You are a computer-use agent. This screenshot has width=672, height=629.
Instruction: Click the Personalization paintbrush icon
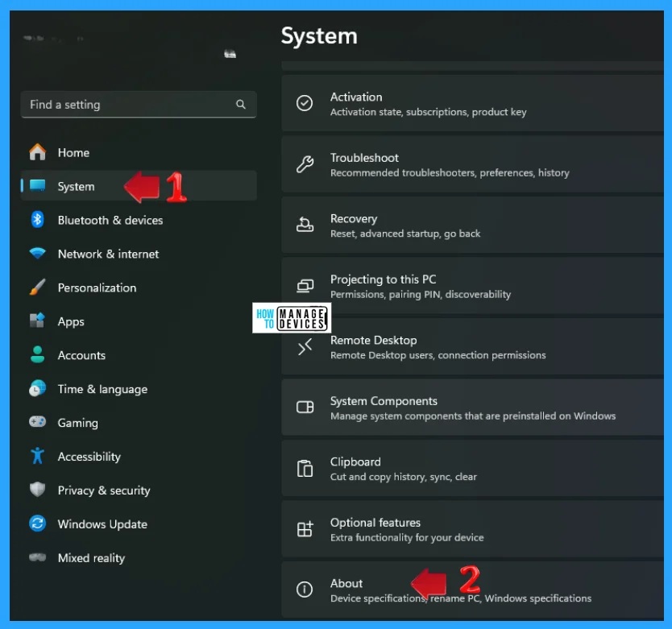(x=37, y=287)
